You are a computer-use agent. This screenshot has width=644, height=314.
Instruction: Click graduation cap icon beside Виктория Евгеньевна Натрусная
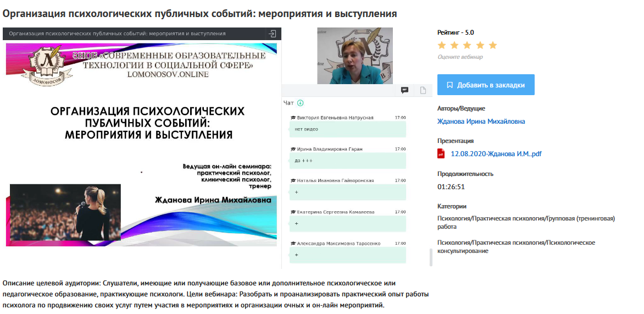pyautogui.click(x=292, y=118)
